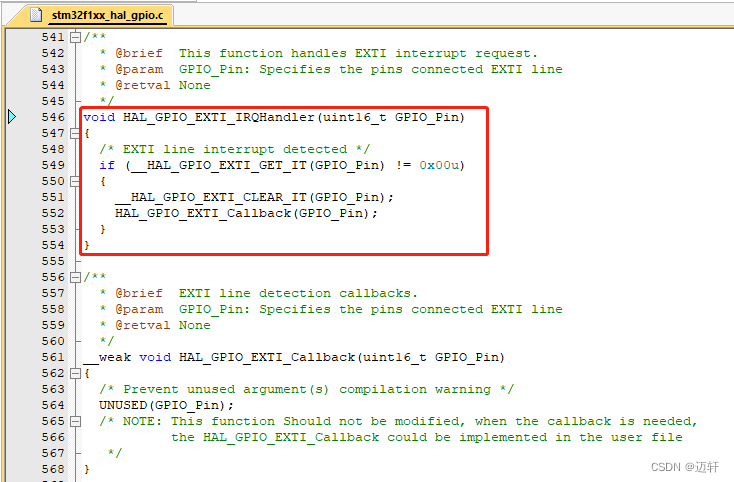Click the file icon on the stm32f1xx_hal_gpio.c tab
Viewport: 734px width, 482px height.
click(x=36, y=15)
